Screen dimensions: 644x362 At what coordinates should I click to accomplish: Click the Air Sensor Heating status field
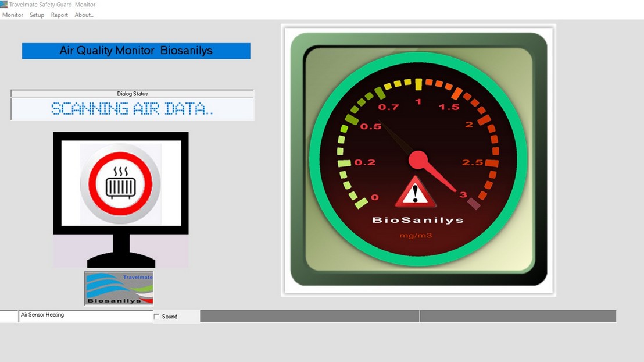point(85,315)
